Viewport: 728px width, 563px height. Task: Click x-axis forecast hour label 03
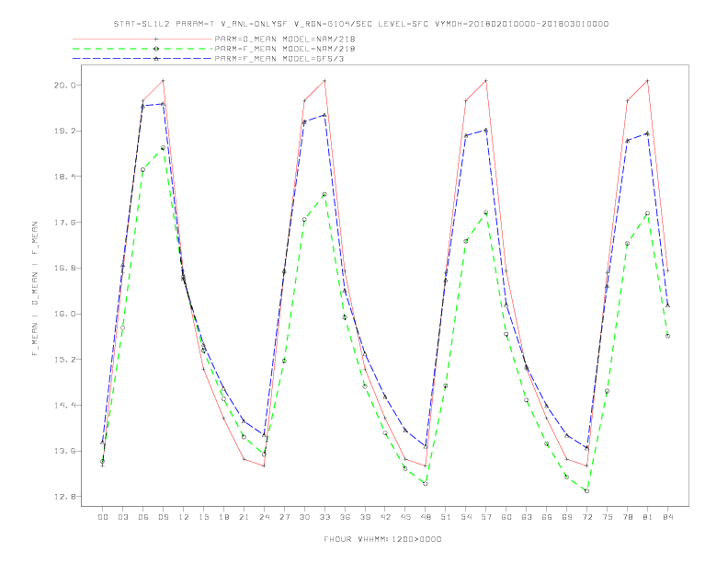pyautogui.click(x=123, y=517)
